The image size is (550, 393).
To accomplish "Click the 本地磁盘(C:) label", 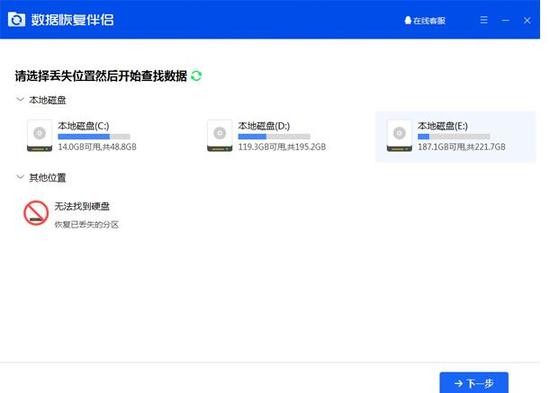I will pos(83,126).
